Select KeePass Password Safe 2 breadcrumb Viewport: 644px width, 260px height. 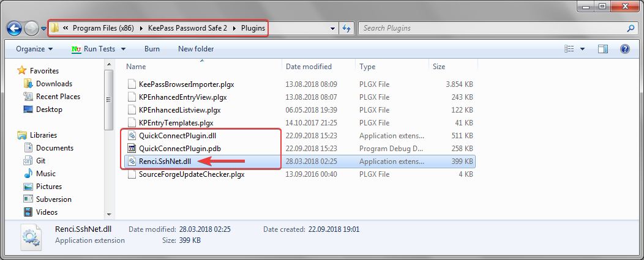click(187, 28)
